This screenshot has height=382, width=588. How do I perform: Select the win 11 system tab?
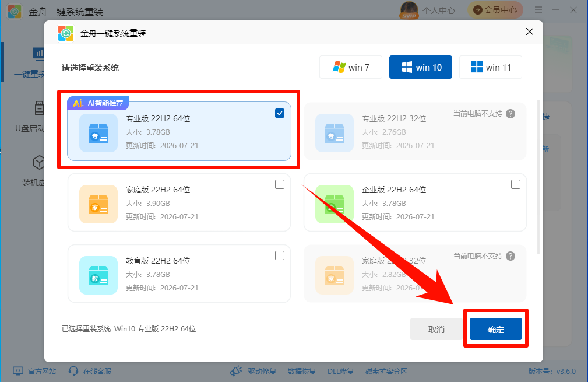pos(491,67)
